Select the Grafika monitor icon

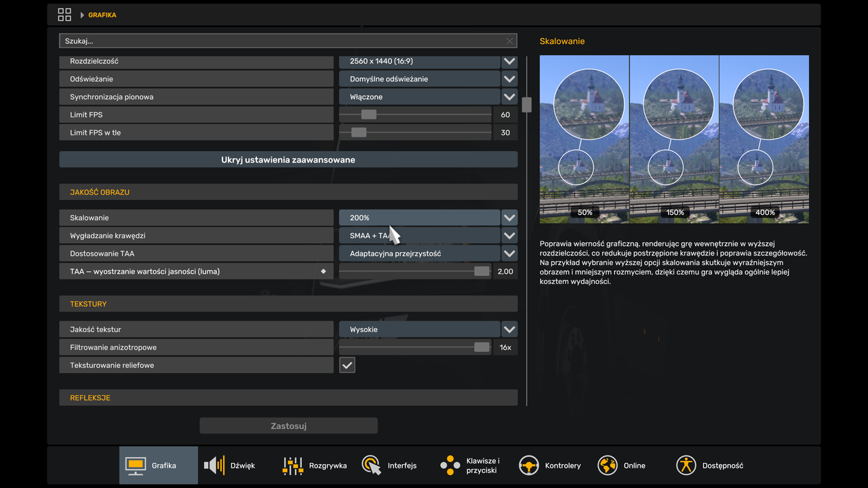(134, 465)
